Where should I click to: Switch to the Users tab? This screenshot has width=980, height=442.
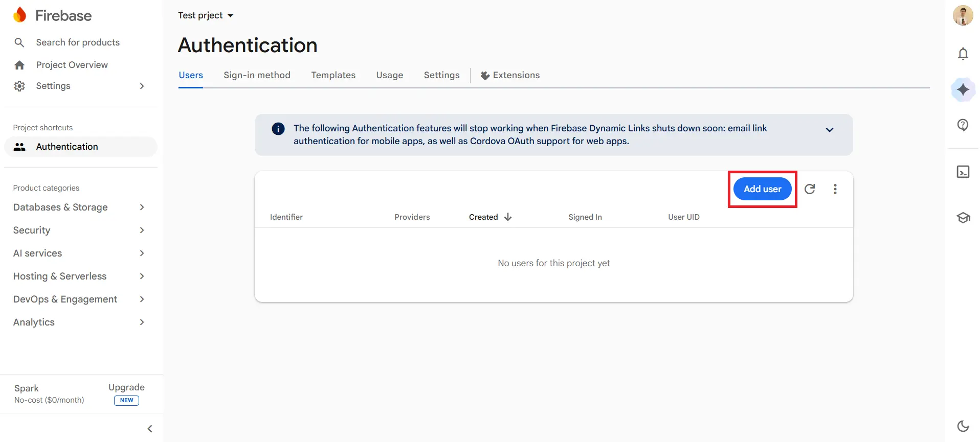pyautogui.click(x=191, y=75)
